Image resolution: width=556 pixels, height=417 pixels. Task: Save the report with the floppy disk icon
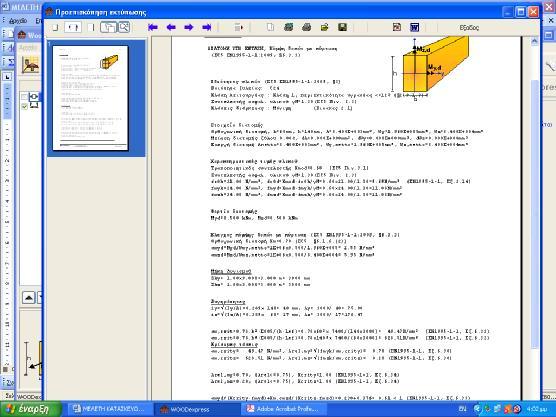[342, 27]
